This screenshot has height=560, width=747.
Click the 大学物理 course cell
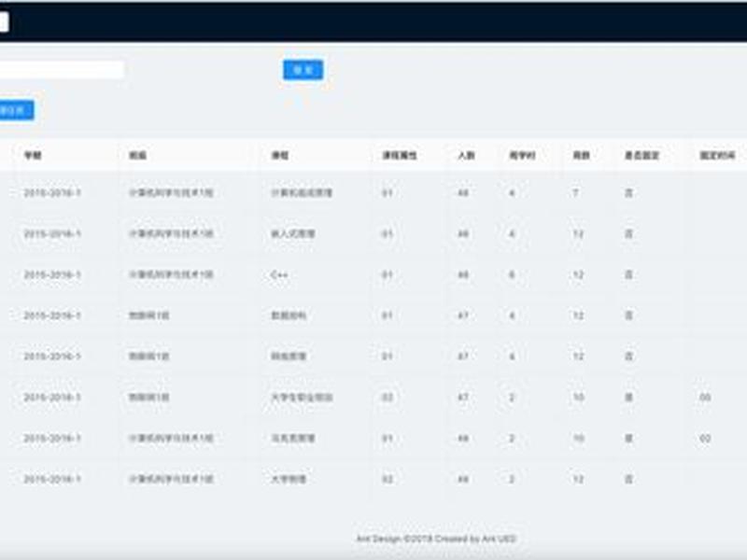[289, 479]
